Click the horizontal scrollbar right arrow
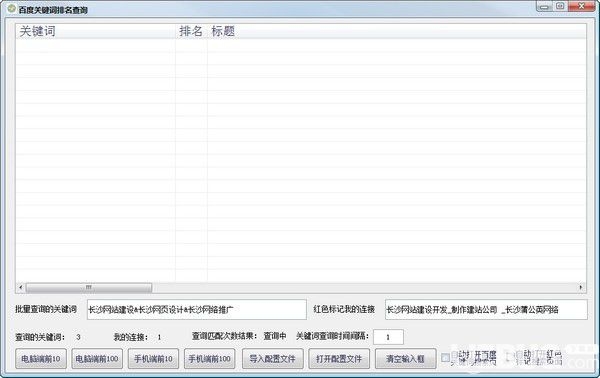 click(x=581, y=287)
